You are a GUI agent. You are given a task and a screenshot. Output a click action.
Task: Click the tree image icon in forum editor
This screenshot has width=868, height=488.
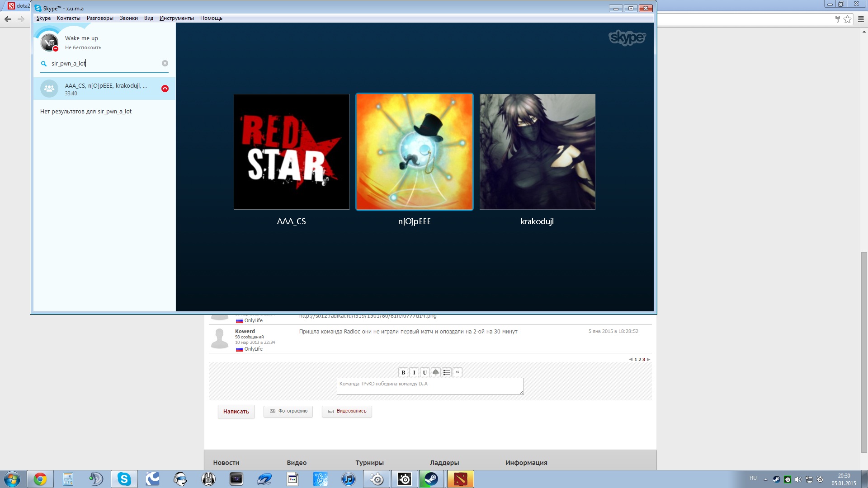436,372
